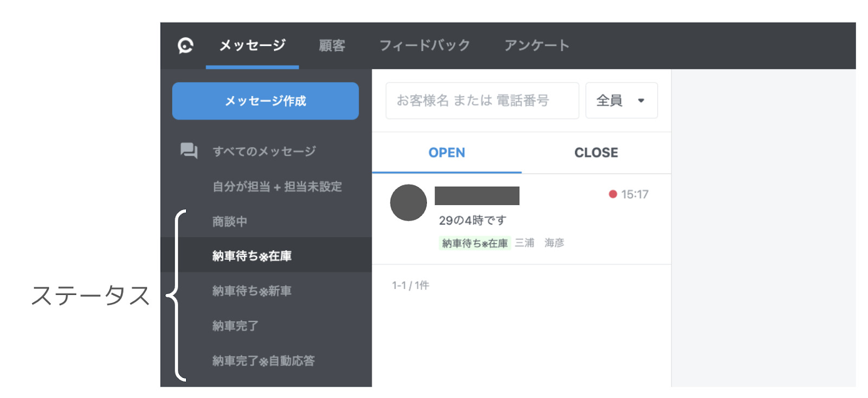Select the OPEN conversations tab
This screenshot has width=868, height=398.
[x=446, y=153]
